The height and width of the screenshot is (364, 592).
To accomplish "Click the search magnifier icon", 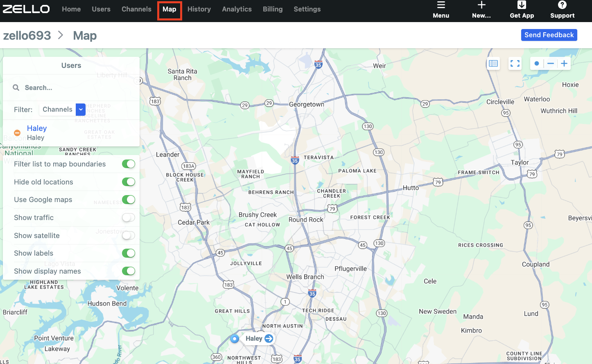I will [16, 88].
